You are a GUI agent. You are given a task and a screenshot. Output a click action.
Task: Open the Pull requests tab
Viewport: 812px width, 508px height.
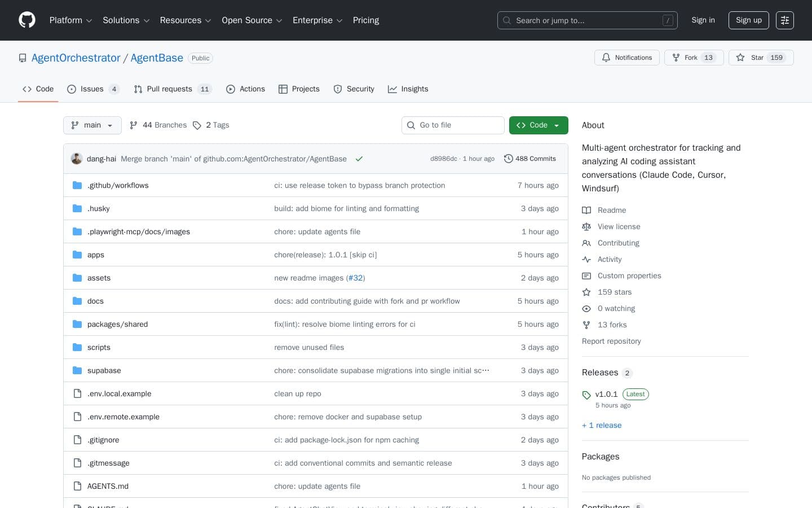[x=169, y=89]
